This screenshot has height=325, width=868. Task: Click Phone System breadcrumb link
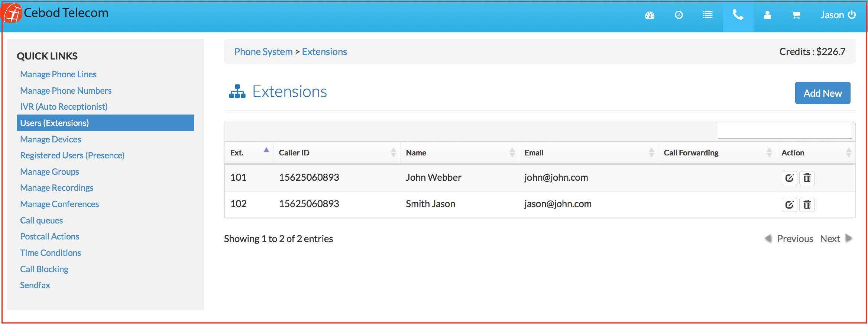263,52
